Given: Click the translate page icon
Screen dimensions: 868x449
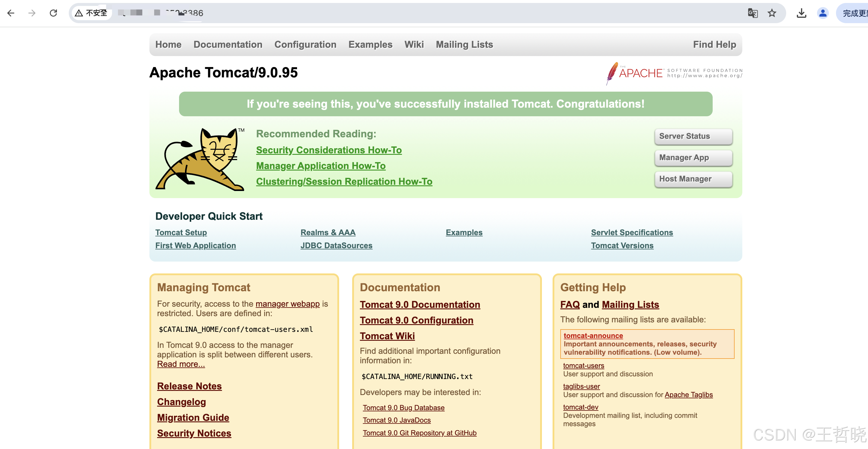Looking at the screenshot, I should coord(752,13).
